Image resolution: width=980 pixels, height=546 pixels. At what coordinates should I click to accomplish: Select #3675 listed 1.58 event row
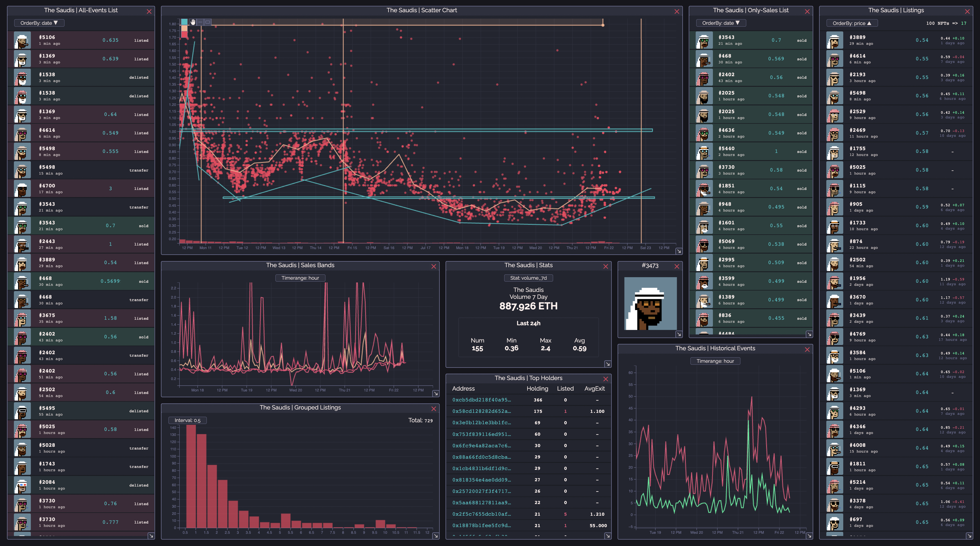[x=81, y=318]
